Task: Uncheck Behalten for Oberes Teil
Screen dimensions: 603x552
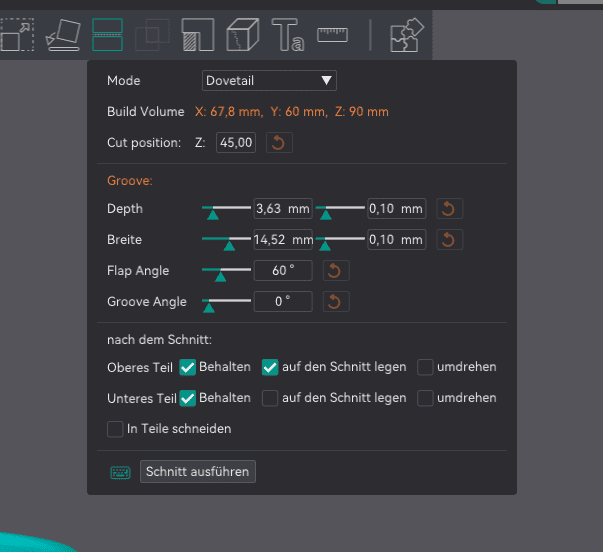Action: tap(188, 367)
